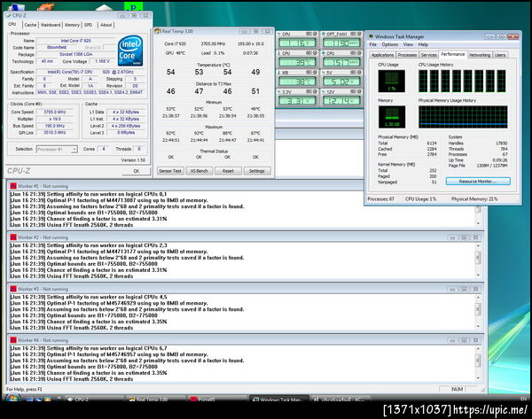Switch to CPU-Z from the taskbar
Screen dimensions: 532x419
click(x=94, y=400)
